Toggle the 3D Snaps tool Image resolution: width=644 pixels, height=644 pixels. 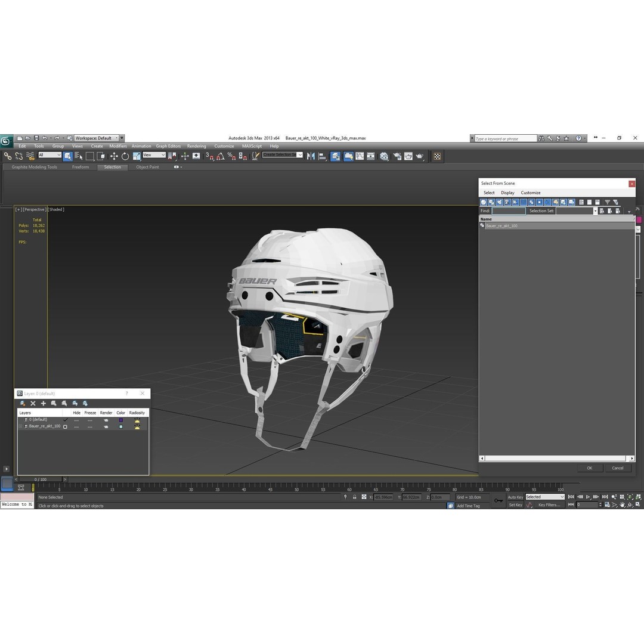pyautogui.click(x=210, y=156)
